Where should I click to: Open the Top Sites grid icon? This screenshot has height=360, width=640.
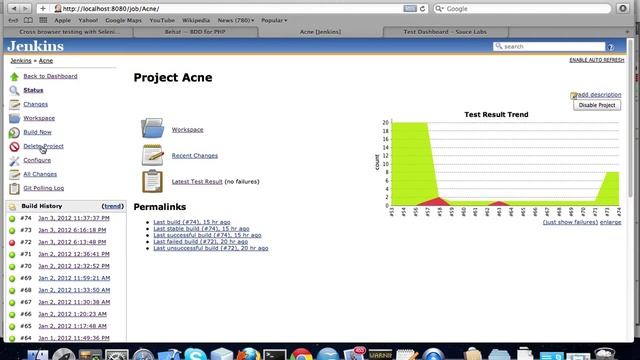coord(43,20)
